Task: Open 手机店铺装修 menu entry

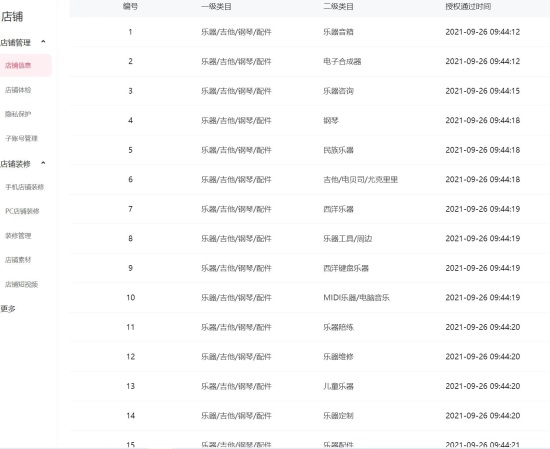Action: [25, 187]
